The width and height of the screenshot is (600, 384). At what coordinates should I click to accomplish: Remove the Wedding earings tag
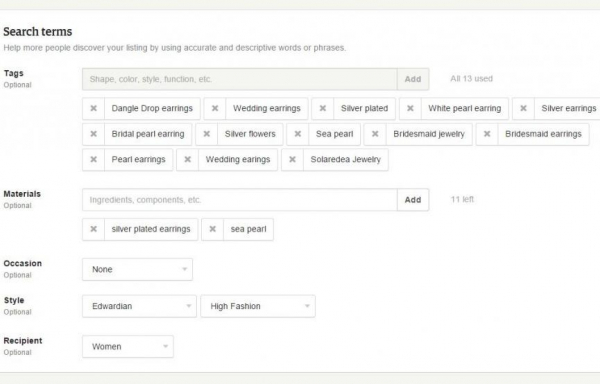pos(188,159)
